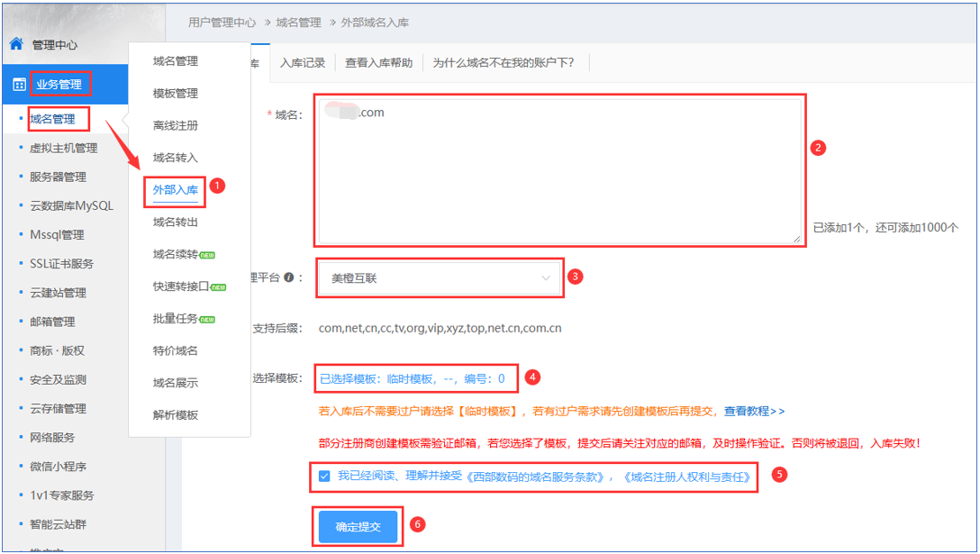This screenshot has width=980, height=554.
Task: Choose 域名转入 in the submenu
Action: point(175,158)
